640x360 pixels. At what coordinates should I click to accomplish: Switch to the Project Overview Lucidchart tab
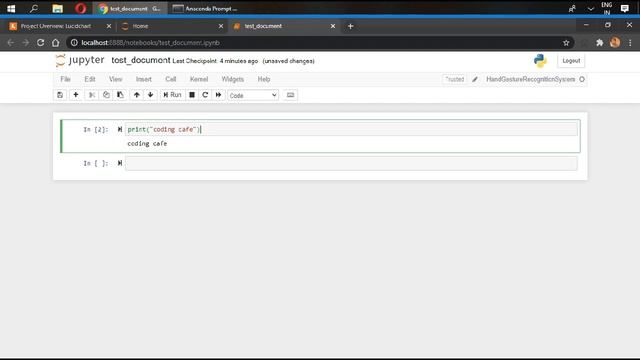pos(57,26)
